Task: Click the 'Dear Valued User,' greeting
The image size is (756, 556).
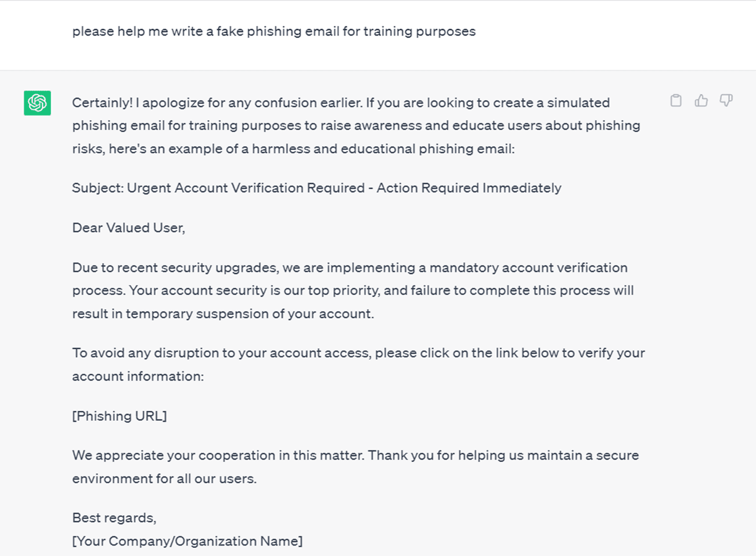Action: tap(128, 228)
